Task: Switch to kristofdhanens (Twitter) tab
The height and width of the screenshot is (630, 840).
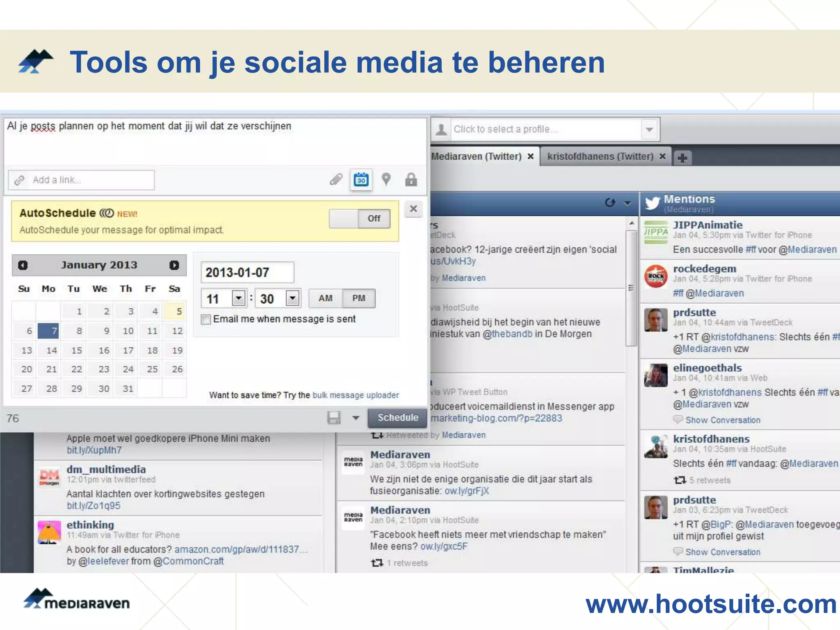Action: pyautogui.click(x=600, y=156)
